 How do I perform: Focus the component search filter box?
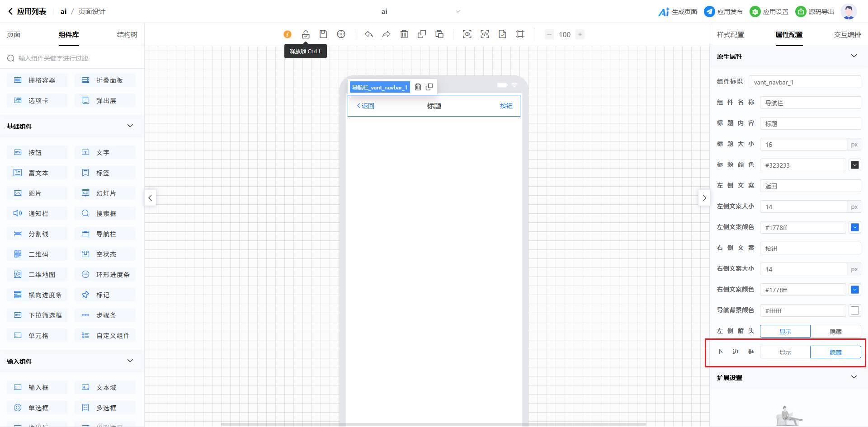pyautogui.click(x=72, y=58)
